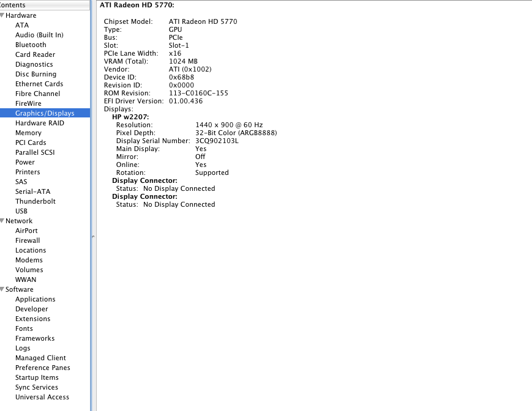This screenshot has height=411, width=532.
Task: Collapse the Hardware section triangle
Action: (x=2, y=15)
